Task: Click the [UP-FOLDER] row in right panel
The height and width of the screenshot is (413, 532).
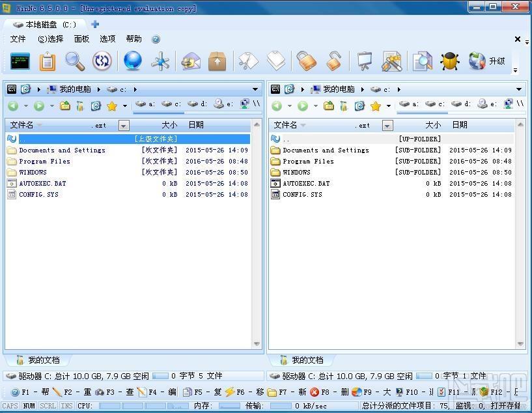Action: coord(392,139)
